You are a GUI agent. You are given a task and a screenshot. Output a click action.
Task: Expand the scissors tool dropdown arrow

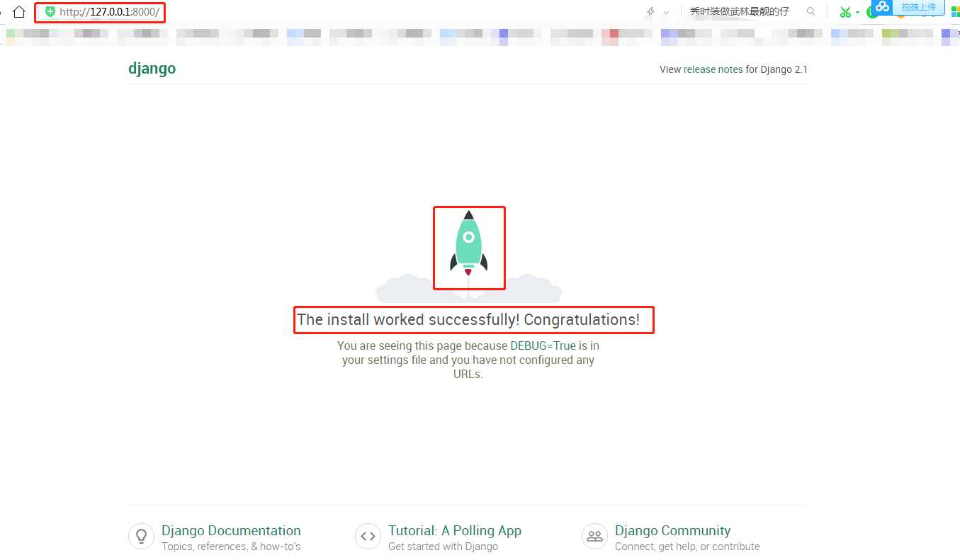tap(857, 12)
